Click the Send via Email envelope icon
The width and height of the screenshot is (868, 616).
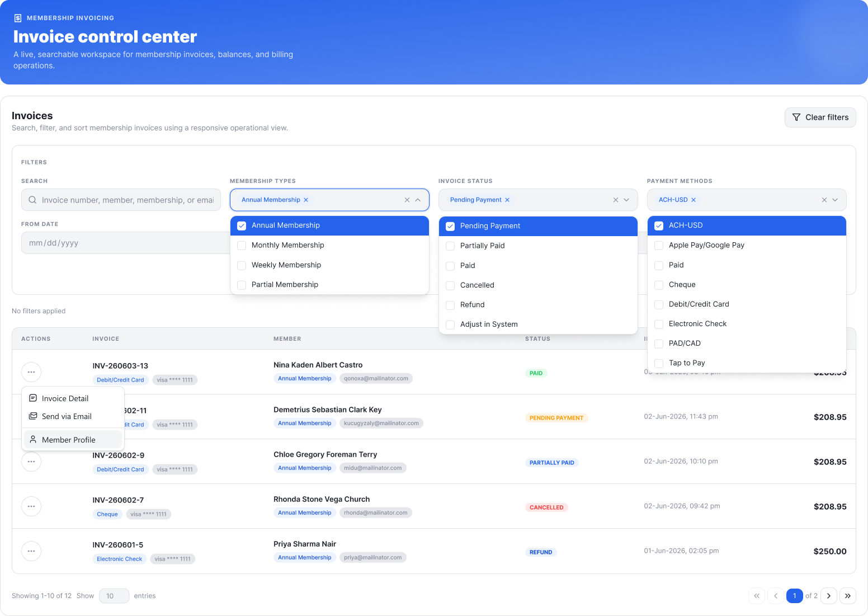33,416
